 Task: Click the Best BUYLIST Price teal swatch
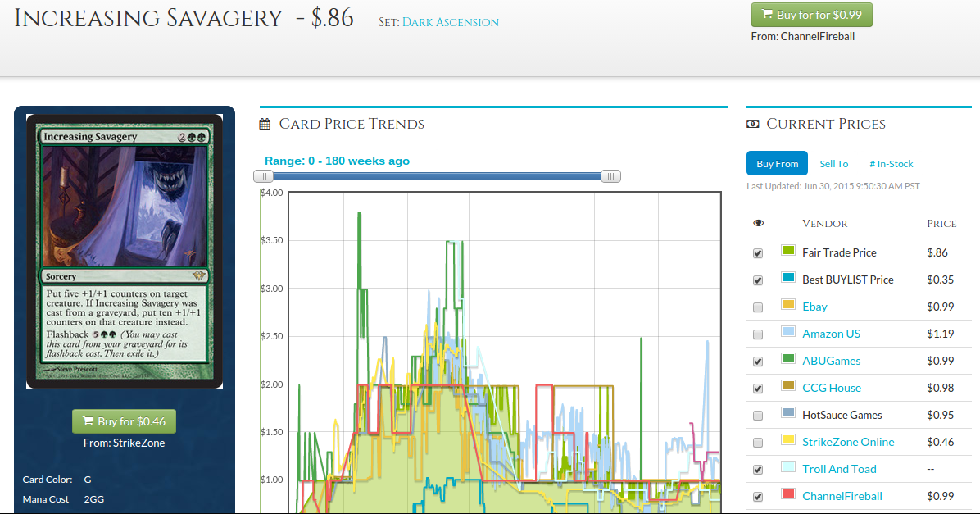788,278
